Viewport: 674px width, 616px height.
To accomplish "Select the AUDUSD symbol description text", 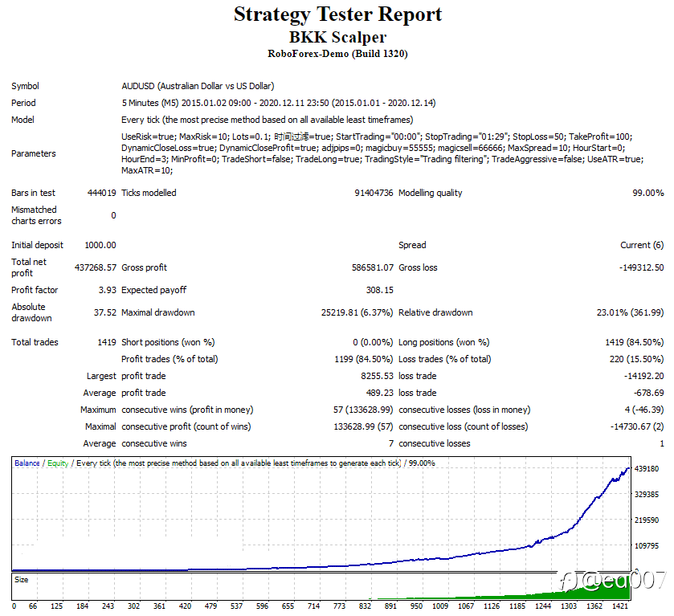I will pyautogui.click(x=198, y=86).
